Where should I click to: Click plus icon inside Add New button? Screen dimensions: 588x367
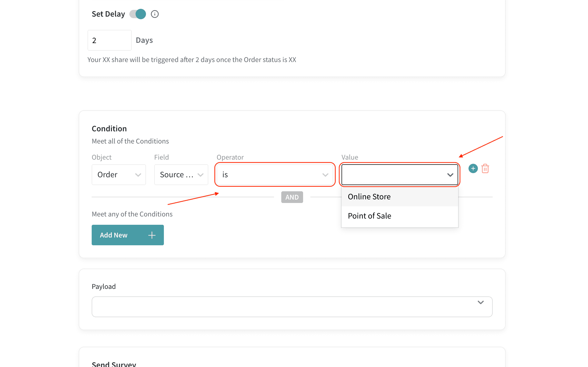coord(152,235)
